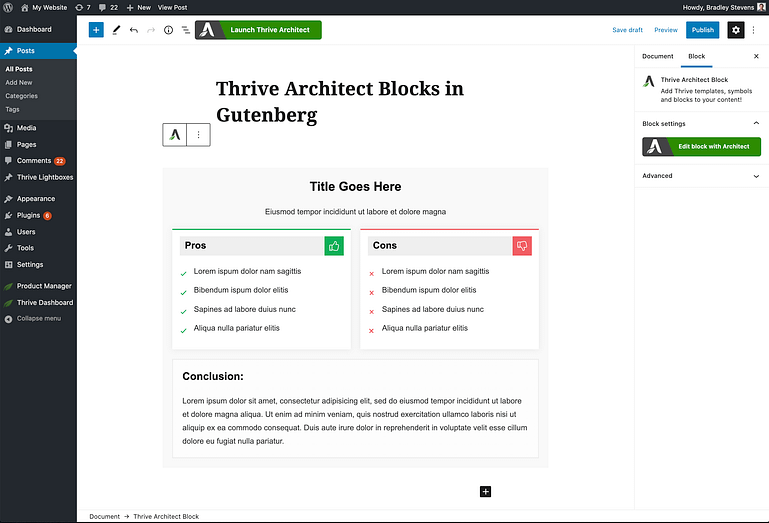
Task: Open the Plugins menu in sidebar
Action: 29,215
